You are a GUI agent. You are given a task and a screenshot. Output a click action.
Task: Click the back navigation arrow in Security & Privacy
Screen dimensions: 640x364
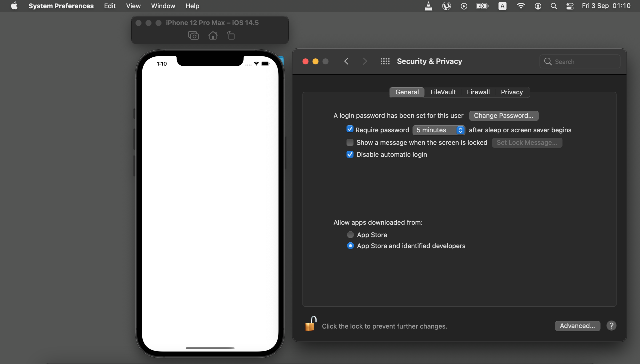point(346,61)
